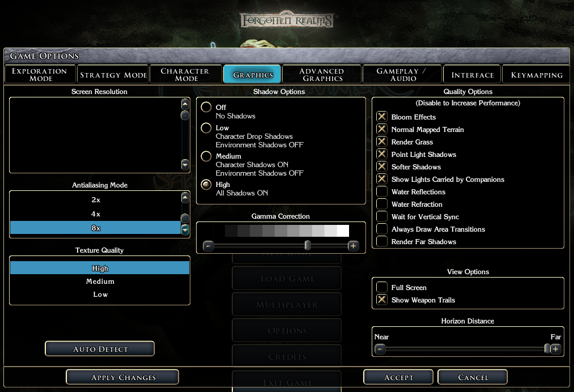The image size is (574, 392).
Task: Select the Medium shadow option
Action: click(206, 156)
